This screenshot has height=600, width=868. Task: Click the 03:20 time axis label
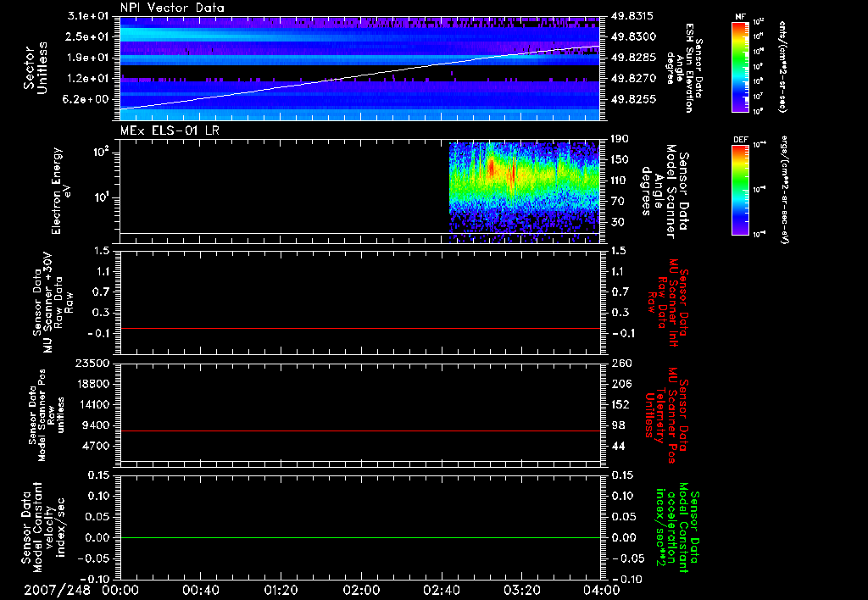(x=522, y=590)
